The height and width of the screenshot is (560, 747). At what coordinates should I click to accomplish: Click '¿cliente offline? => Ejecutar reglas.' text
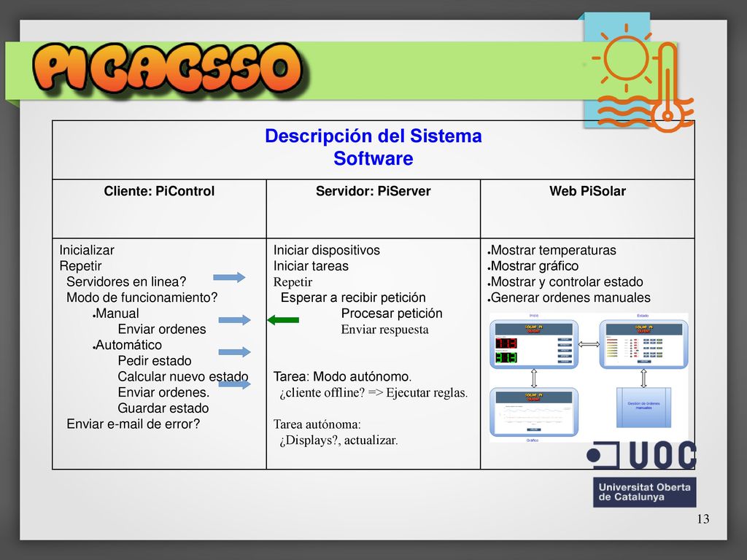coord(374,392)
